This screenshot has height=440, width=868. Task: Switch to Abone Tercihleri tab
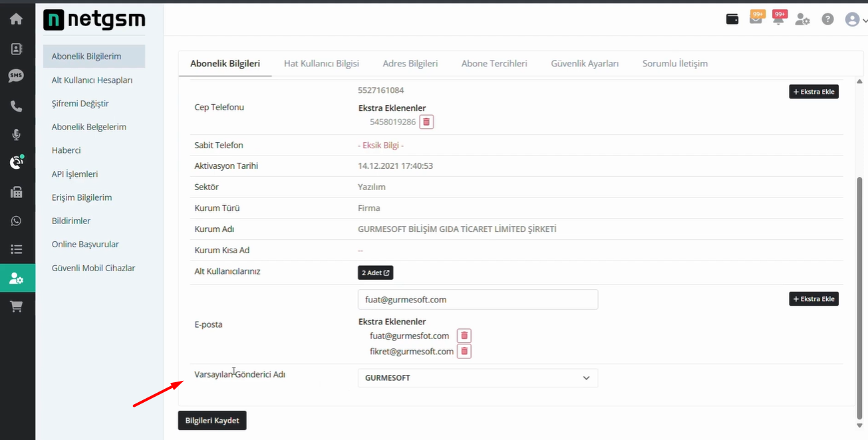point(494,64)
